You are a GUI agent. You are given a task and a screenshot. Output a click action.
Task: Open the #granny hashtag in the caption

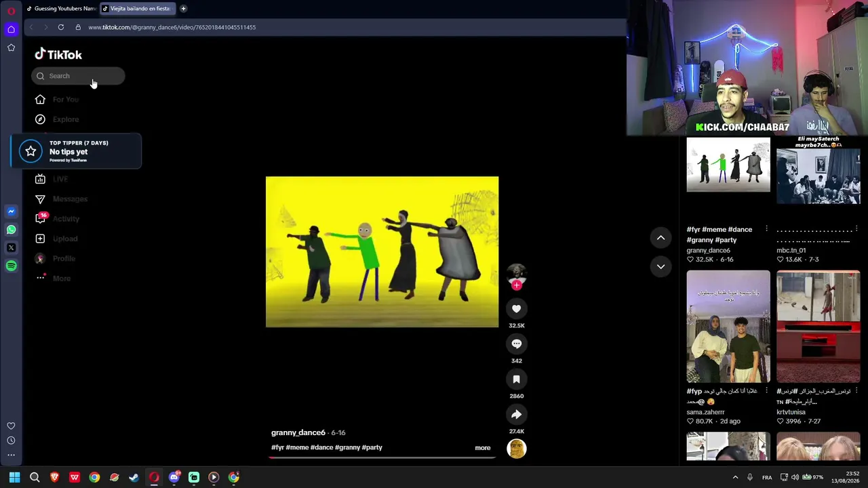pyautogui.click(x=347, y=447)
